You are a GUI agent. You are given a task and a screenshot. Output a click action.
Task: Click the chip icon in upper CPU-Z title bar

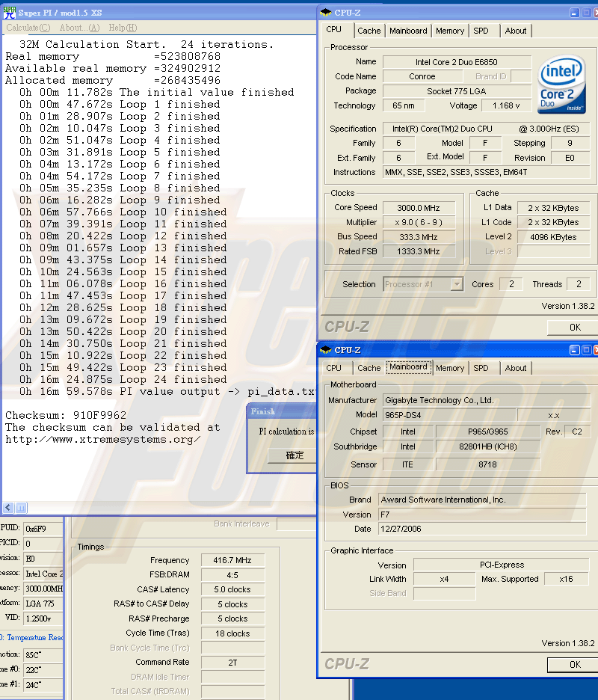[x=325, y=13]
